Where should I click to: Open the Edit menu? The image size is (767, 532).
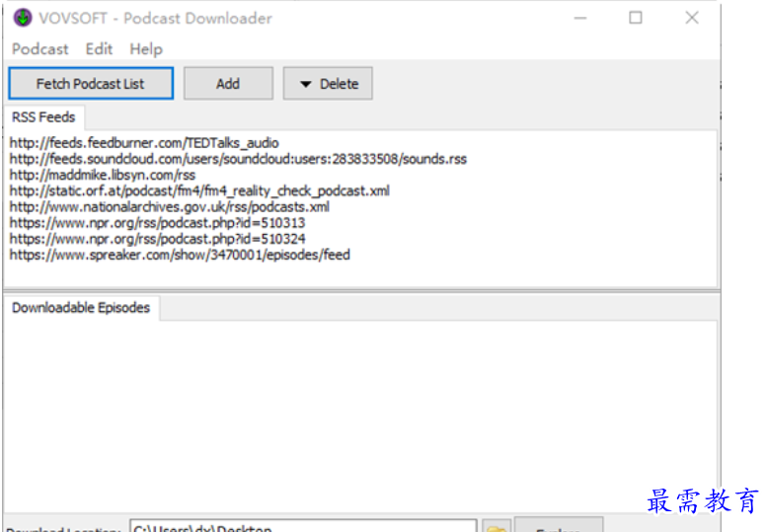tap(99, 49)
